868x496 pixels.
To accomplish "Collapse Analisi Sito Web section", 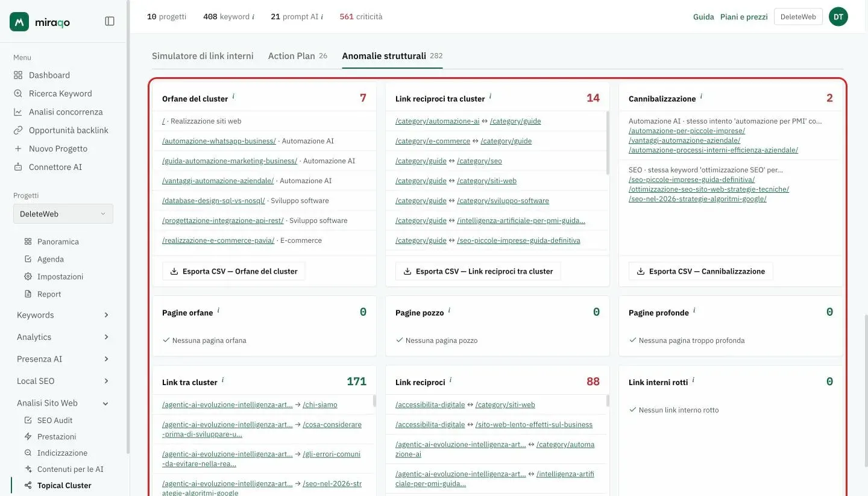I will tap(63, 403).
